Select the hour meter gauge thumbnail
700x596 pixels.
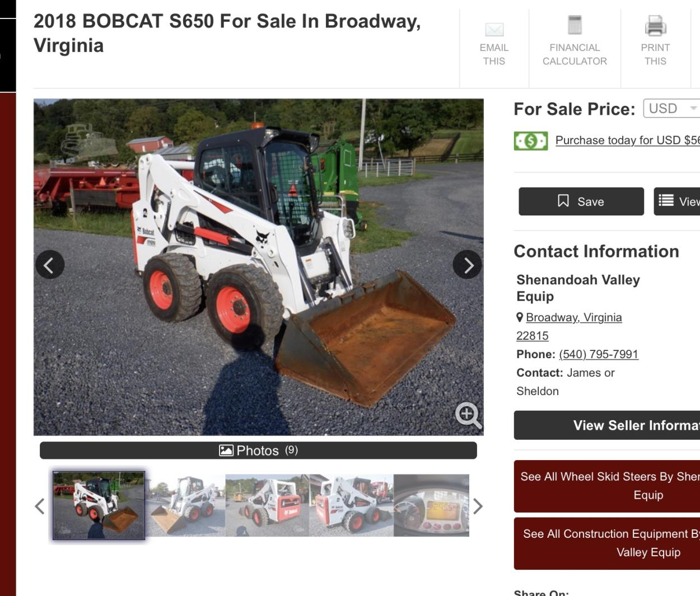tap(431, 505)
